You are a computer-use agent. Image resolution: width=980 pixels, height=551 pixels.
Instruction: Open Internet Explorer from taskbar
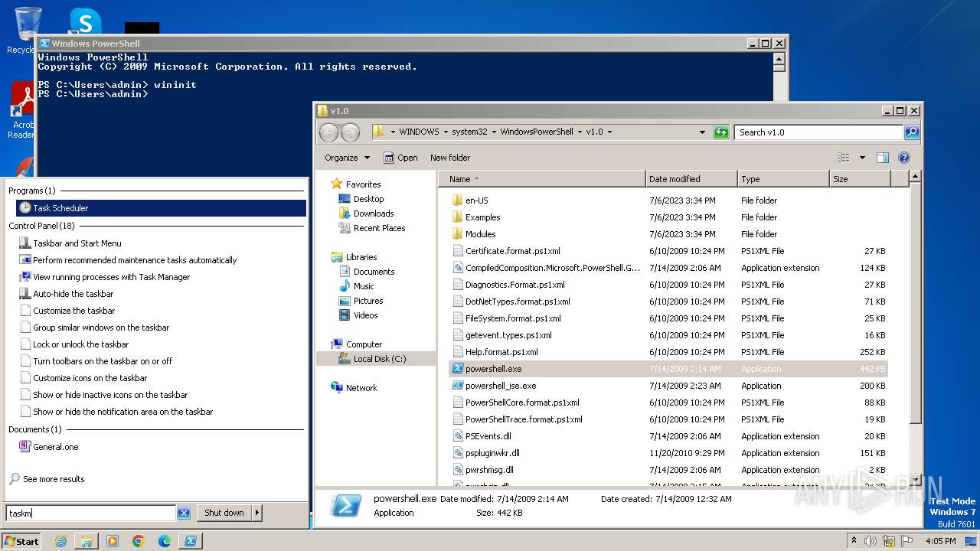61,541
